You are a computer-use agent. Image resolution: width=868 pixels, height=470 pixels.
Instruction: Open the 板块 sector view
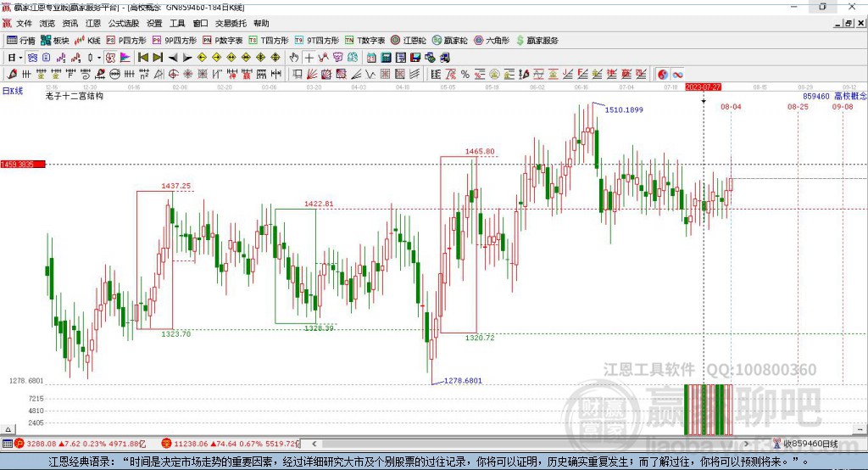click(54, 41)
